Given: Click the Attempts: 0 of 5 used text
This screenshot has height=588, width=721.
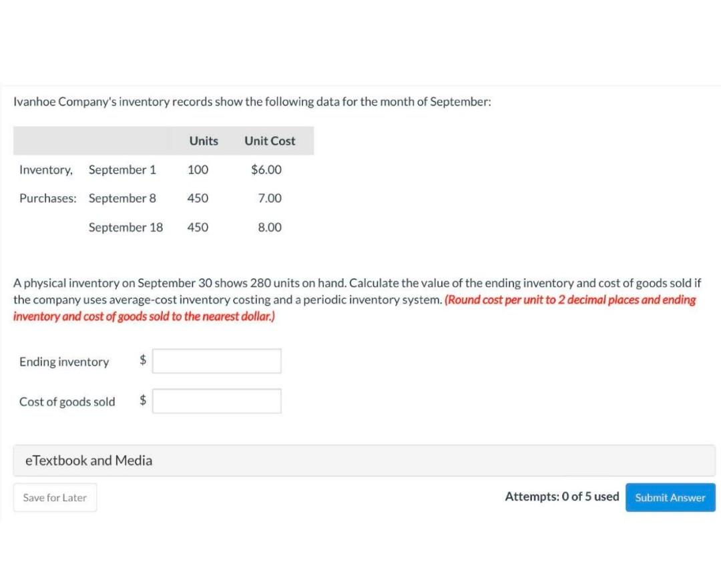Looking at the screenshot, I should click(562, 497).
